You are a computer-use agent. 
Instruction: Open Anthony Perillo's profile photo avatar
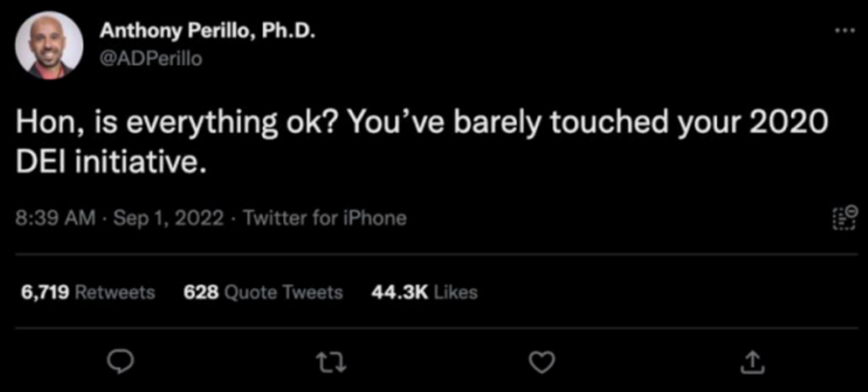tap(49, 45)
